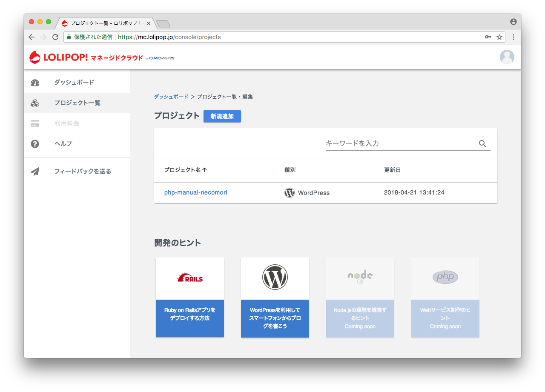
Task: Close the プロジェクト一覧 browser tab
Action: 149,23
